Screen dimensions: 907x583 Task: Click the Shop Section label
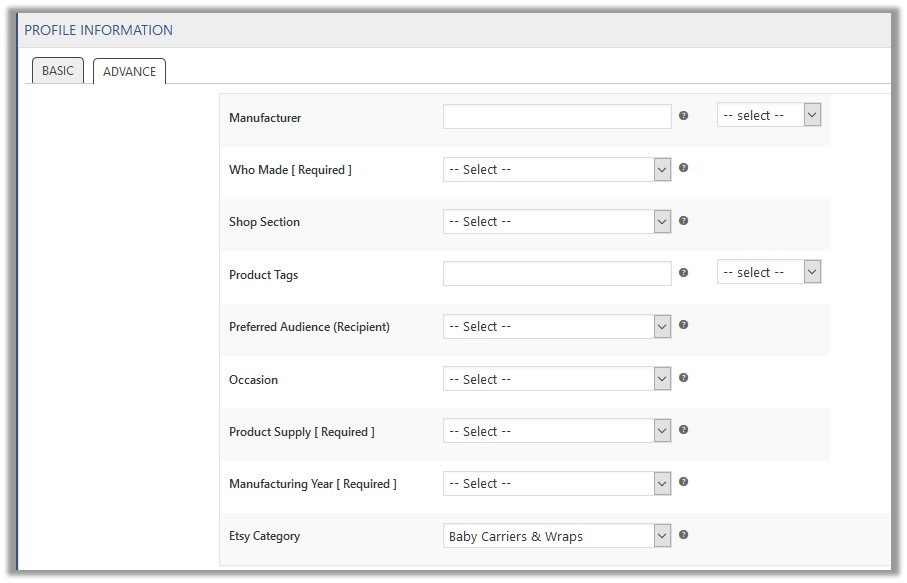click(x=264, y=222)
